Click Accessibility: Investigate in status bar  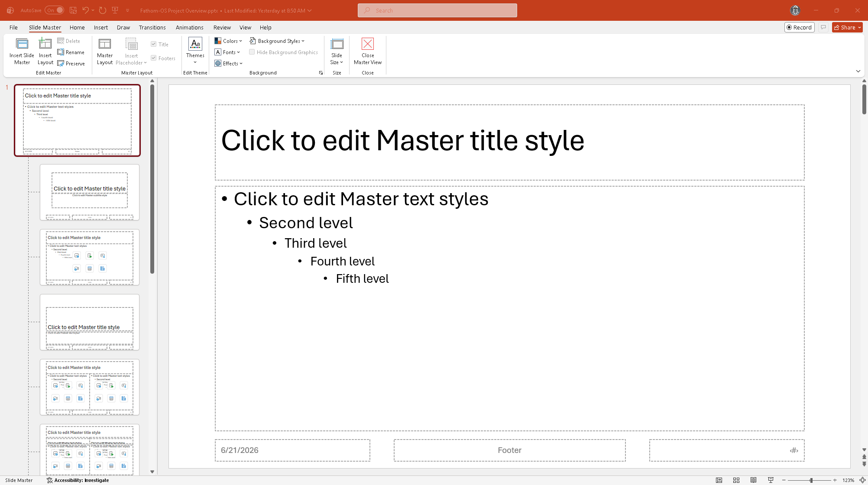(78, 480)
